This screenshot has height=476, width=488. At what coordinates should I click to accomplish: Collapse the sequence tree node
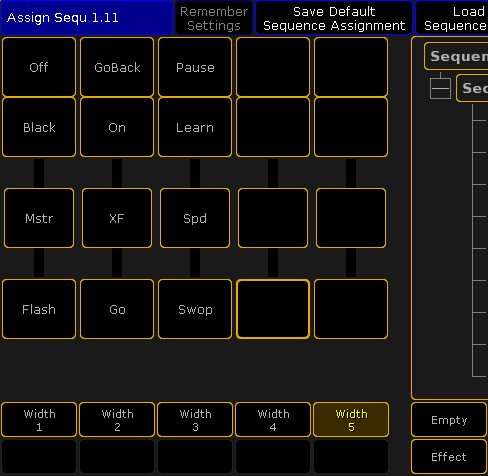pos(440,88)
